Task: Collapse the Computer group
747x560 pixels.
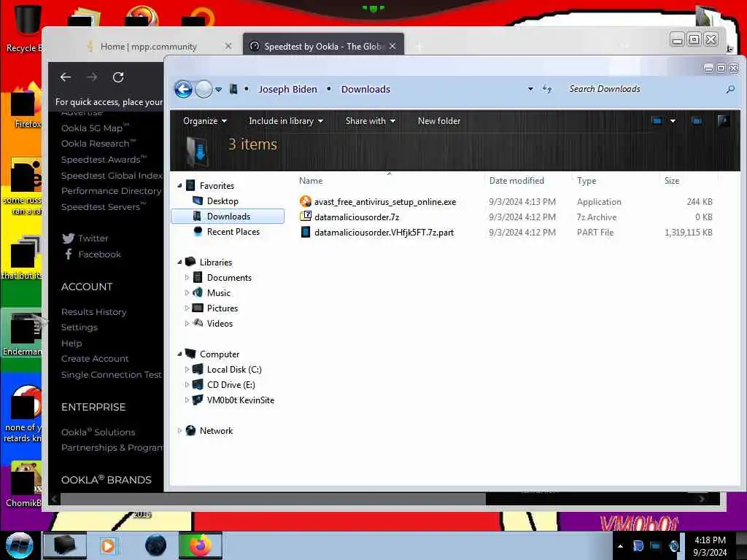Action: tap(179, 354)
